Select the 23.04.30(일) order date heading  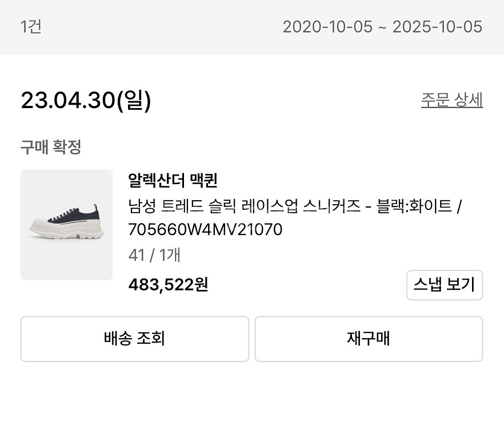[x=86, y=101]
